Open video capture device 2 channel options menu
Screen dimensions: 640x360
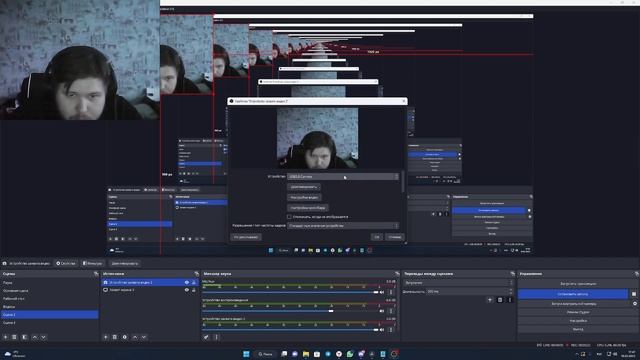click(x=391, y=330)
